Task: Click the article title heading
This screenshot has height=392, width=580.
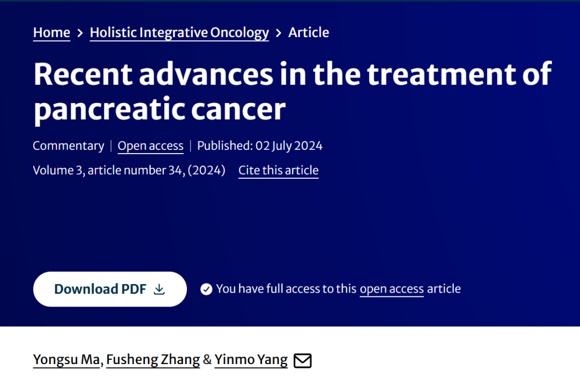Action: pos(292,91)
